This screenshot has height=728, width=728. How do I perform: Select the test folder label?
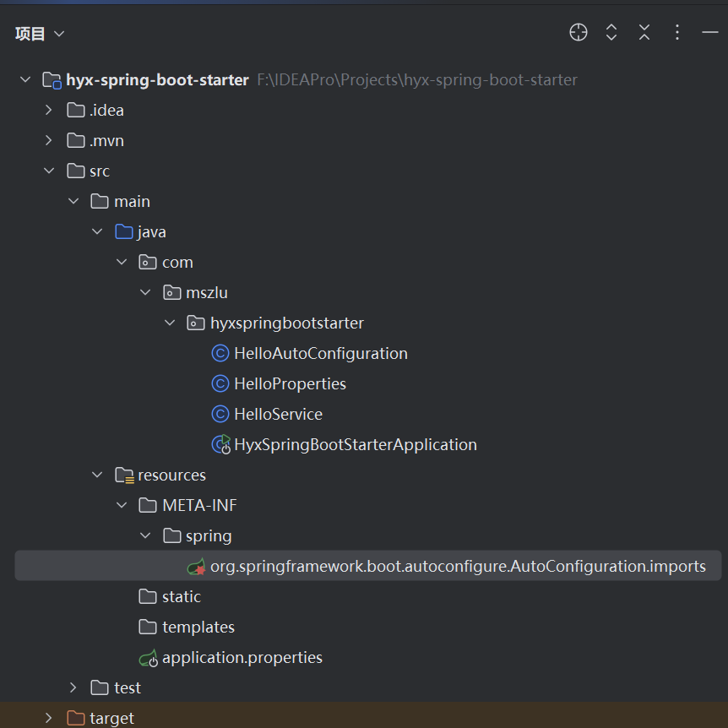[x=128, y=687]
